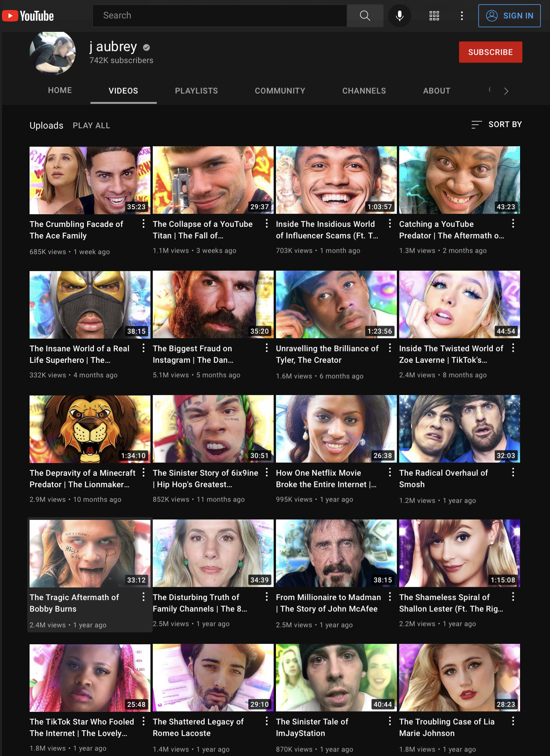Open menu for The Radical Overhaul of Smosh
This screenshot has width=550, height=756.
[513, 472]
